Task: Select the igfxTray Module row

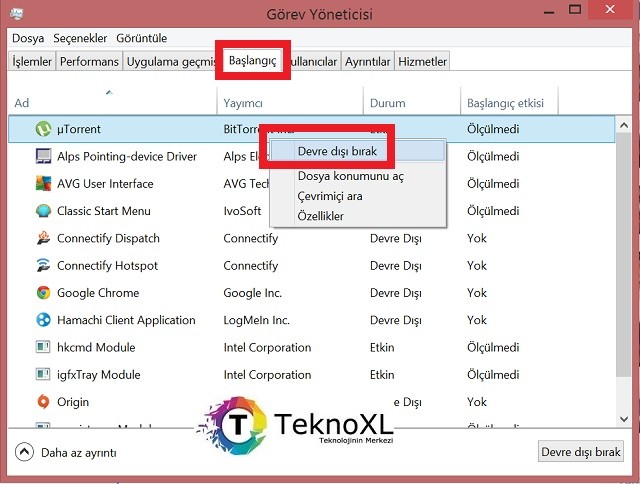Action: 312,375
